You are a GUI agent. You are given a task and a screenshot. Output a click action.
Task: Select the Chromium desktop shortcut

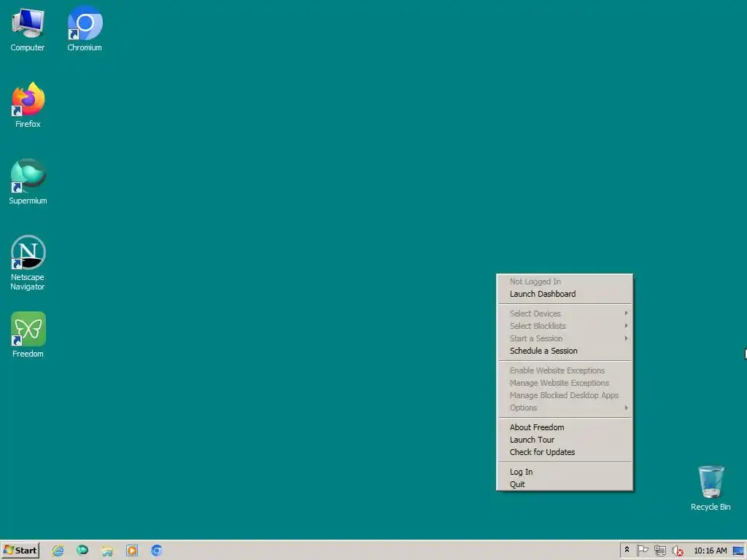pos(85,29)
